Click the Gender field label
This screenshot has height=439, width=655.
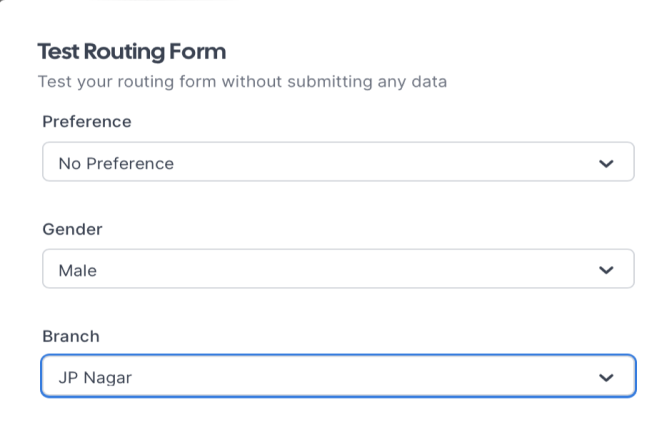tap(72, 229)
